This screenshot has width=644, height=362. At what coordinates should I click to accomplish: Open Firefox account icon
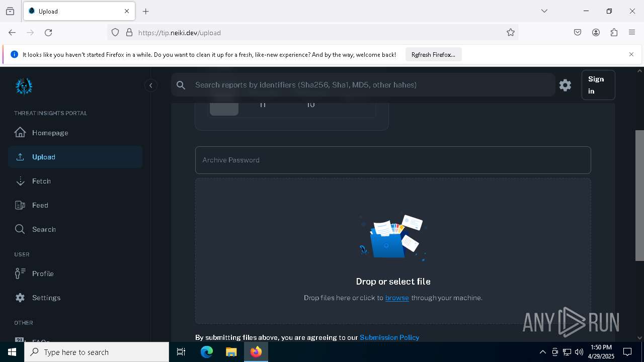coord(596,32)
